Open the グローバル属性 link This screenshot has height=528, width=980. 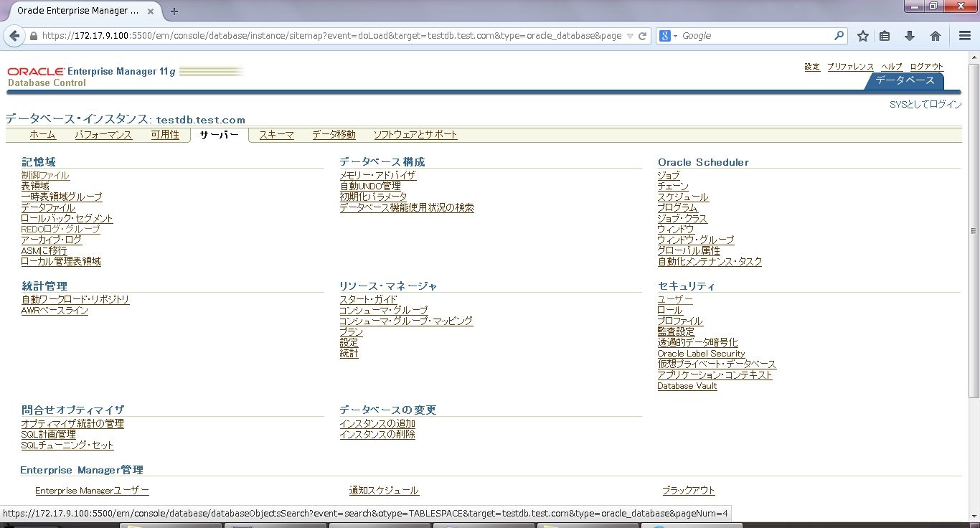pos(689,250)
